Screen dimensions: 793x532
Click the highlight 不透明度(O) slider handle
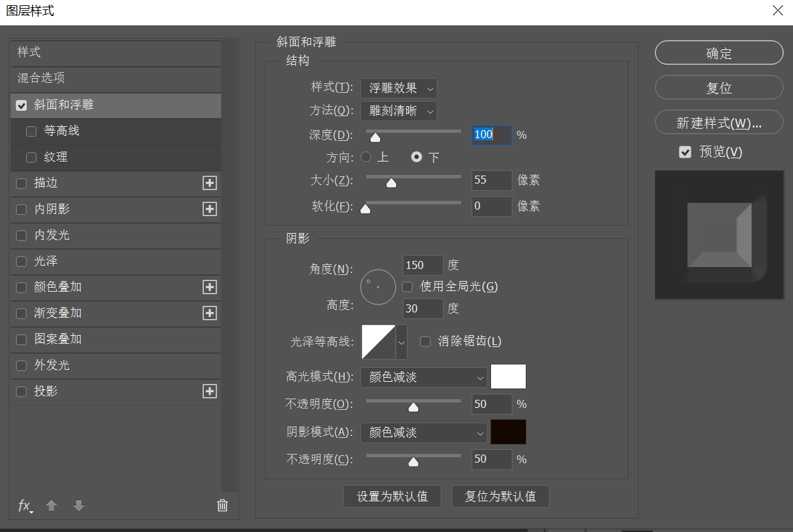(x=413, y=407)
